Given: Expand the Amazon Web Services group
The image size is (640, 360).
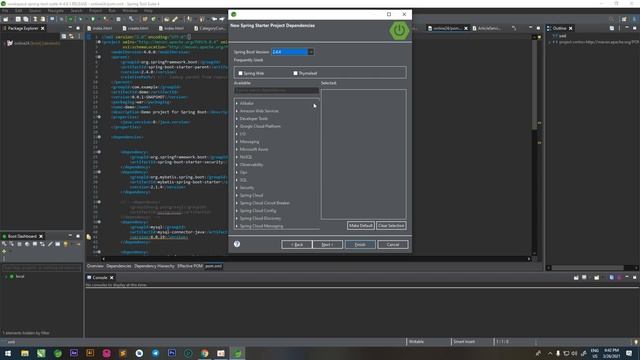Looking at the screenshot, I should click(x=237, y=111).
